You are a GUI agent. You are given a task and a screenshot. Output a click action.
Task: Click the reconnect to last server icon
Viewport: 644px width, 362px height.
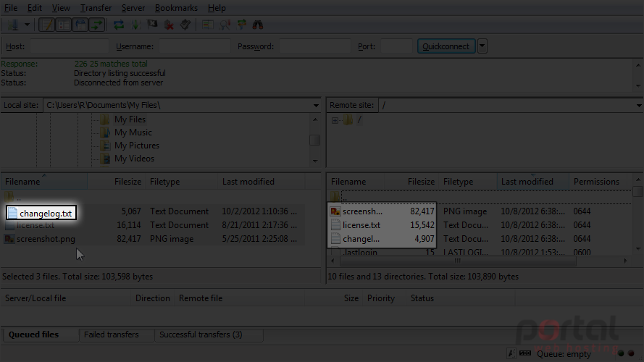click(x=185, y=25)
